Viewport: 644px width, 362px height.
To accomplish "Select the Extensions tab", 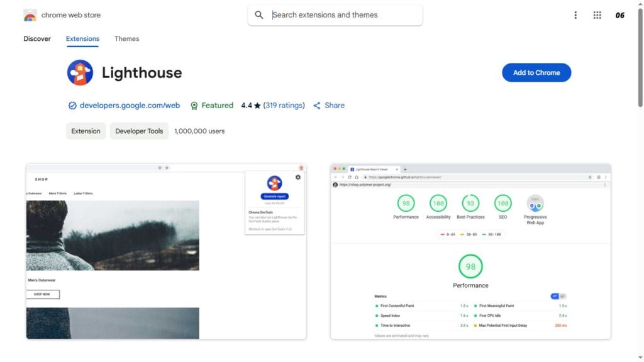I will tap(82, 38).
